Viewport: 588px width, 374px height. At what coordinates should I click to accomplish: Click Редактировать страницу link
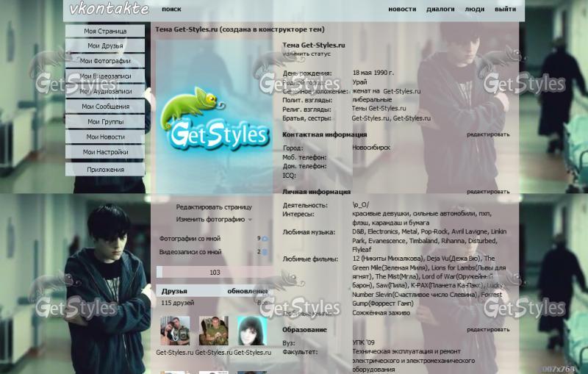click(x=214, y=207)
